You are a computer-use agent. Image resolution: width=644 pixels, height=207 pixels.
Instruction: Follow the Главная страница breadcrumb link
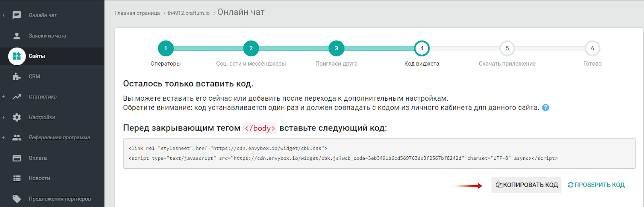point(137,13)
